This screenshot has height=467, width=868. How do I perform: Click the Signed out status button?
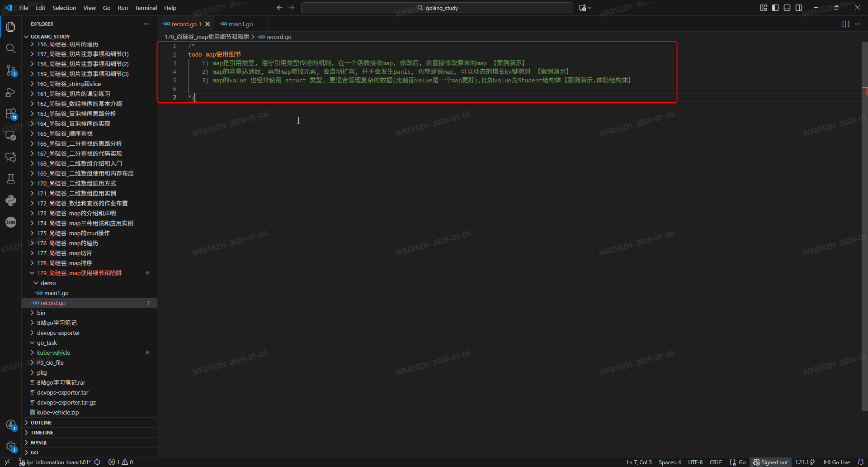[771, 462]
